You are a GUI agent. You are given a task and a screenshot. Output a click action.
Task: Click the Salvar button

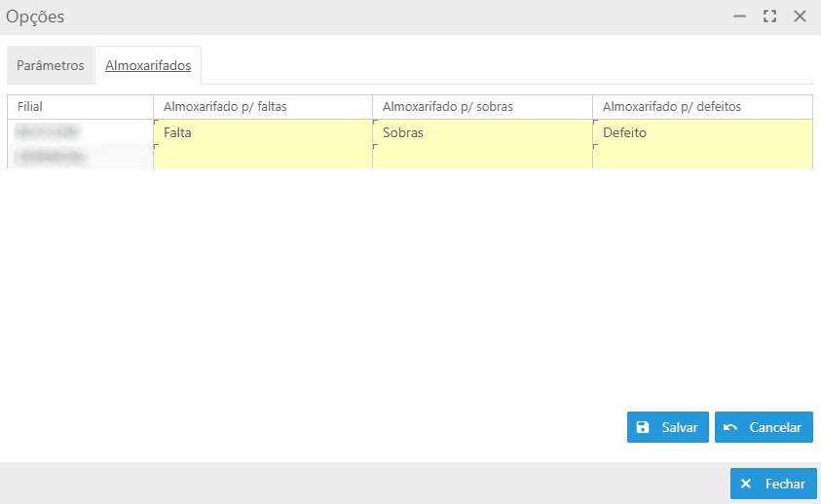(667, 427)
